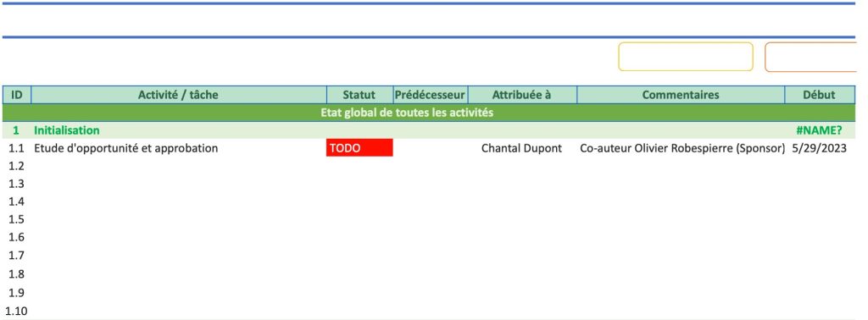Screen dimensions: 868x320
Task: Click the ID cell 1.5
Action: (x=17, y=219)
